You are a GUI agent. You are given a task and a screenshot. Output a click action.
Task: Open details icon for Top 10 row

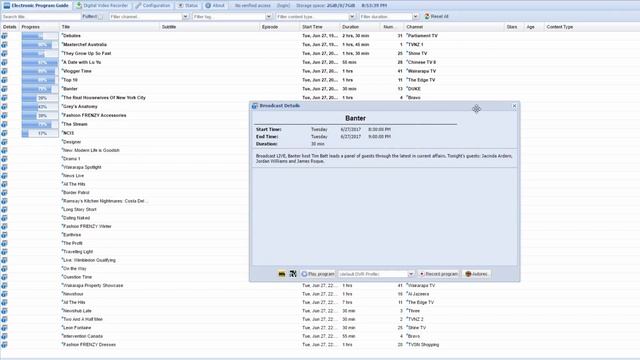pos(4,80)
